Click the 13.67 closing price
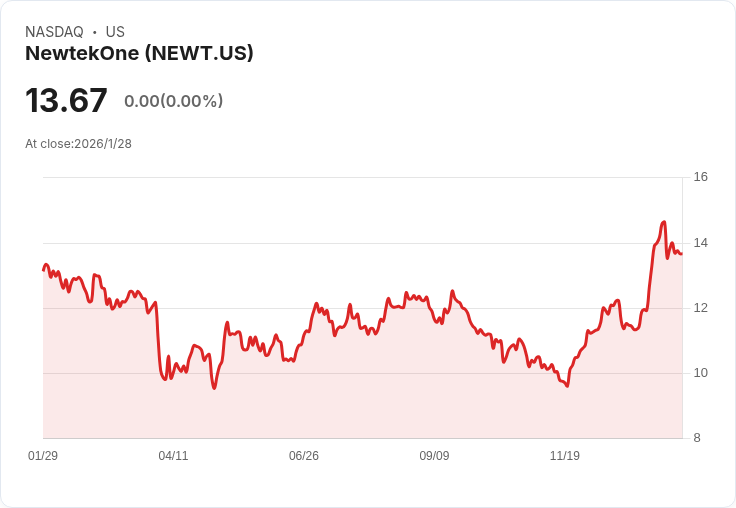The height and width of the screenshot is (508, 736). tap(66, 100)
